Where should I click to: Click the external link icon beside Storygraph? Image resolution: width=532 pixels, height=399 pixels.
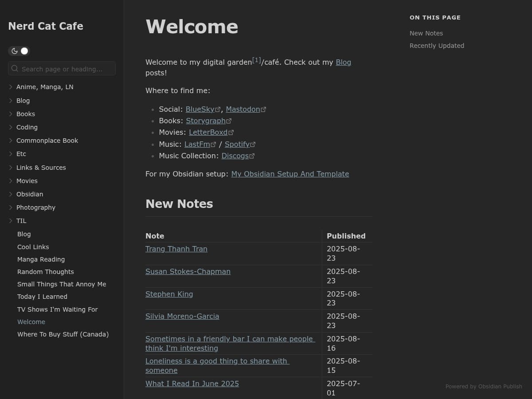click(229, 121)
